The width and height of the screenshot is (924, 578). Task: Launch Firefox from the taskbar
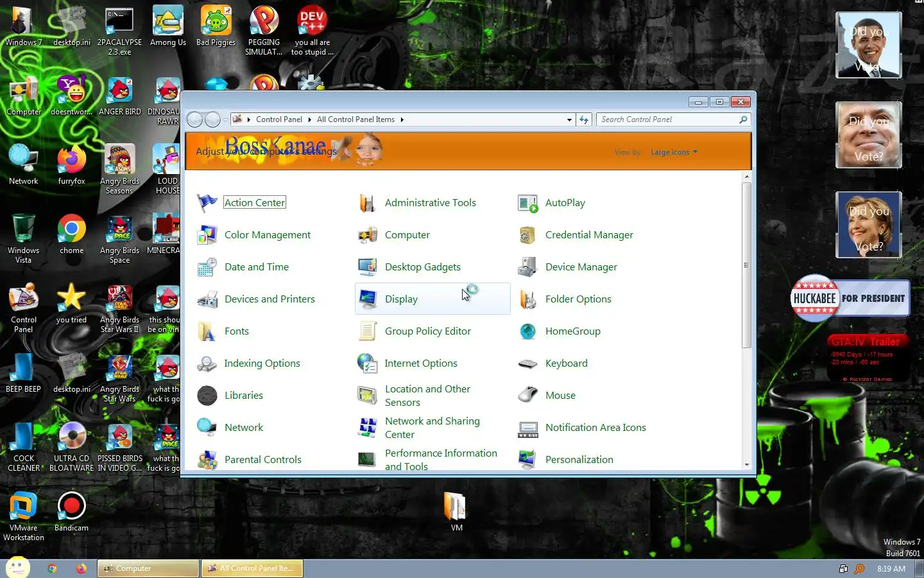click(81, 568)
